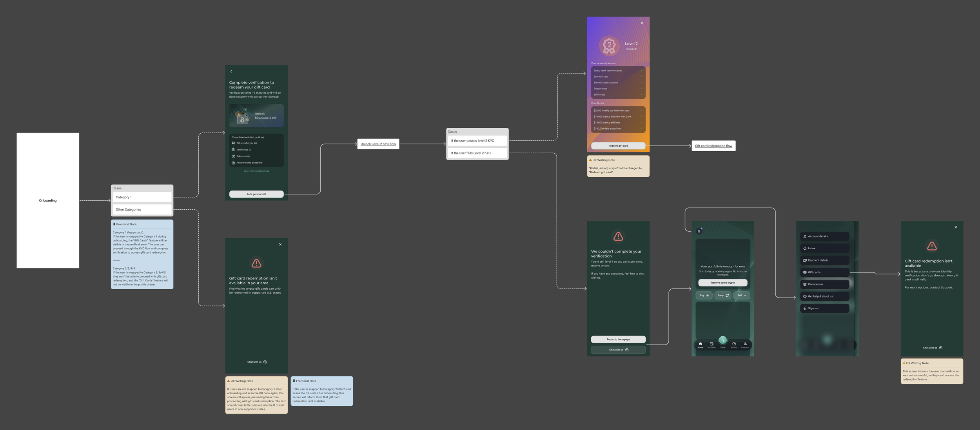Tap the round Trade button in bottom navigation
The height and width of the screenshot is (430, 980).
pos(723,340)
